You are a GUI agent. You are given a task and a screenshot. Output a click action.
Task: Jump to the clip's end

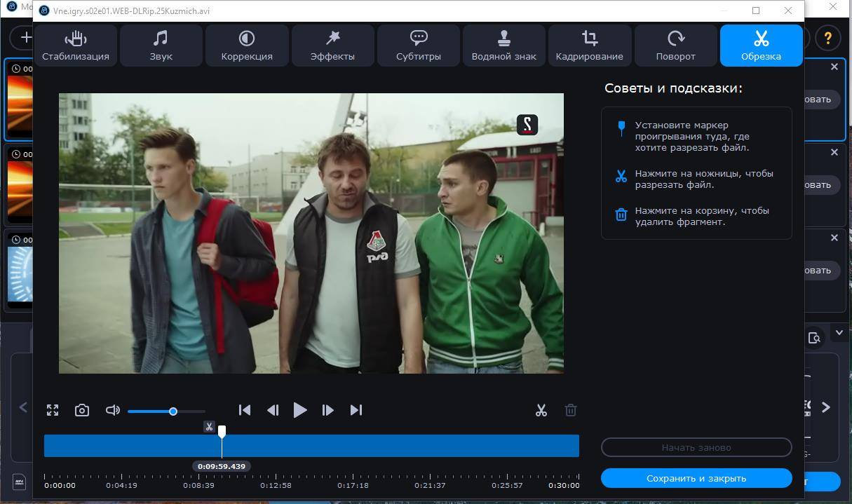coord(356,410)
